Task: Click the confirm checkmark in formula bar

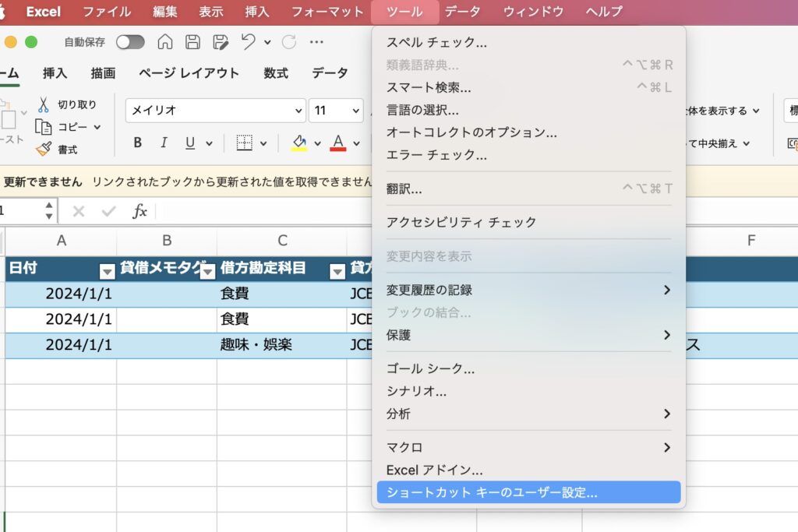Action: [x=108, y=211]
